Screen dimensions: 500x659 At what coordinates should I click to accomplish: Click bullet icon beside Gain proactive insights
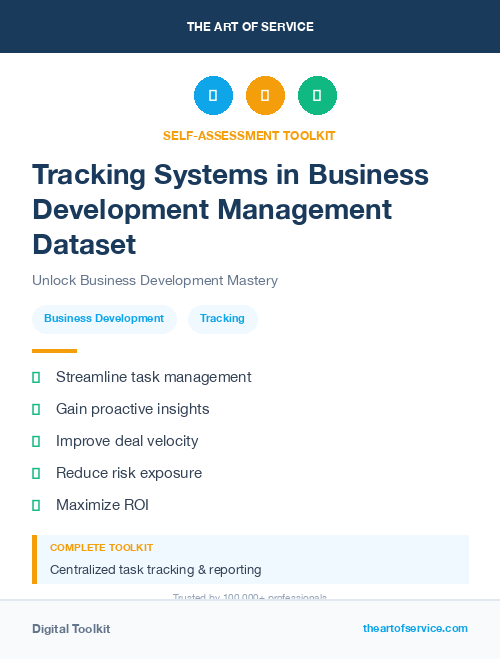click(36, 409)
